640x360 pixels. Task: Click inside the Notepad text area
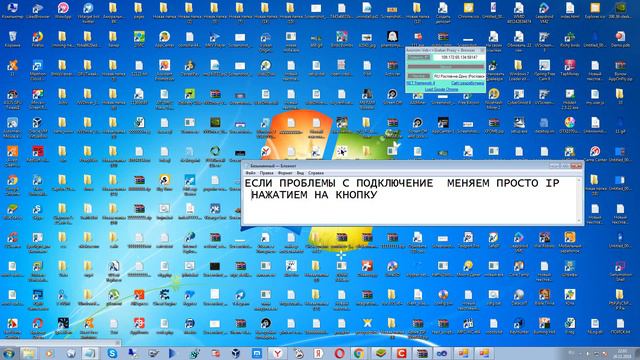(x=409, y=200)
